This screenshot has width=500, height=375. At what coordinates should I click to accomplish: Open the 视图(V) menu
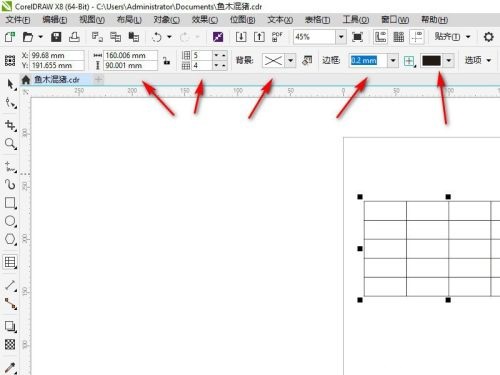tap(92, 20)
